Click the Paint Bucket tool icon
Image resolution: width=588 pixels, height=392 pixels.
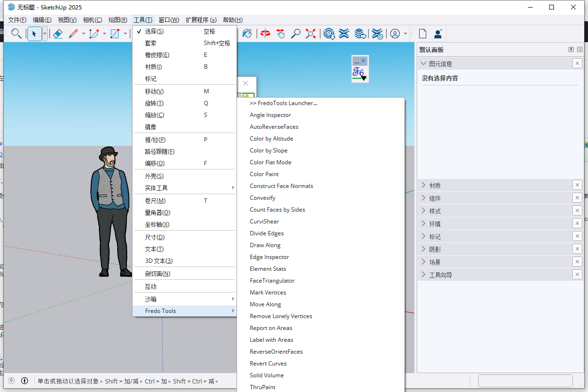(247, 34)
